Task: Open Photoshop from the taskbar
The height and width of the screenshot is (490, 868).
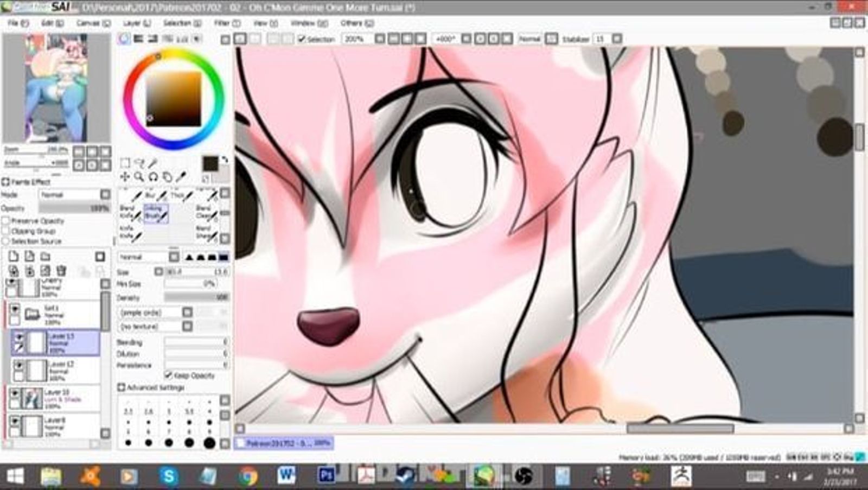Action: (326, 476)
